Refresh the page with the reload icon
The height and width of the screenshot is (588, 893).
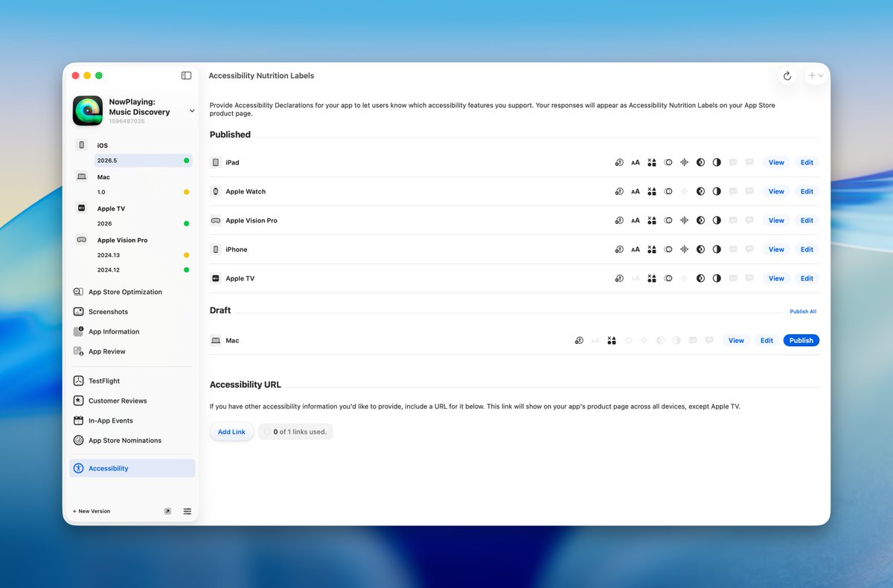(787, 76)
